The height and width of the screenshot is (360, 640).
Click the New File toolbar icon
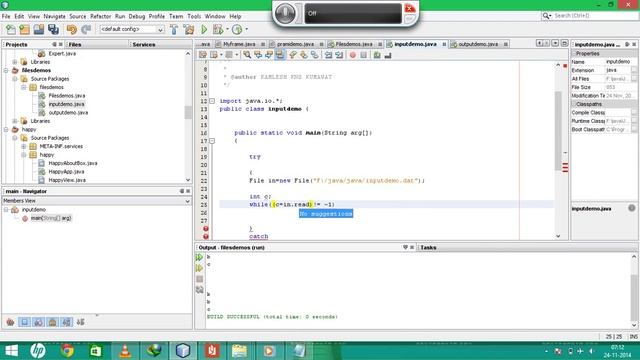pyautogui.click(x=11, y=29)
